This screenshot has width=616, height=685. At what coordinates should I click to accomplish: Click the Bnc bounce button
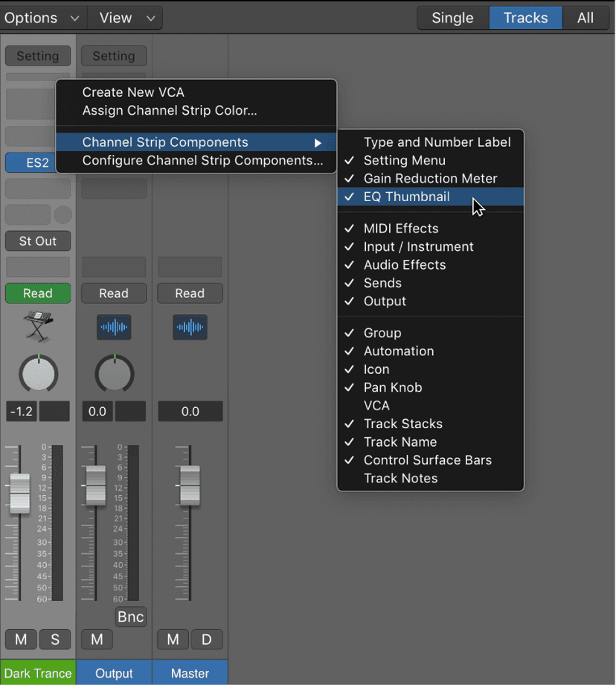[x=130, y=616]
